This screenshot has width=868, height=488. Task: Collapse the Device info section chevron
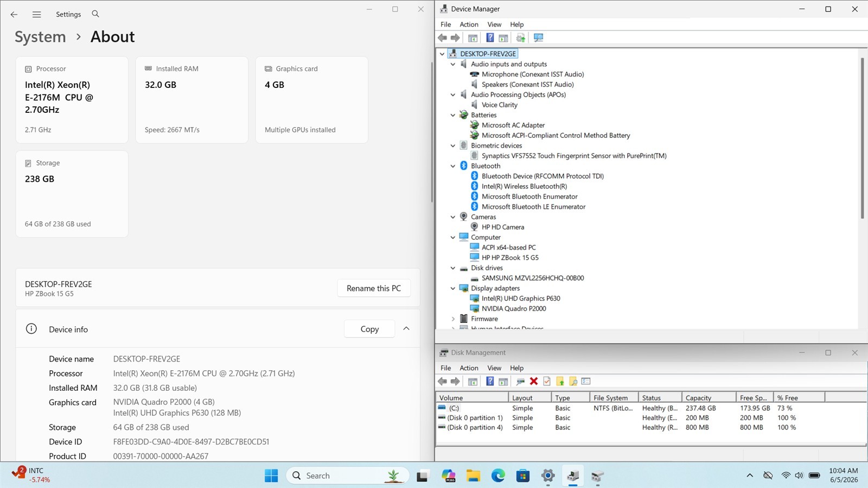(x=406, y=329)
